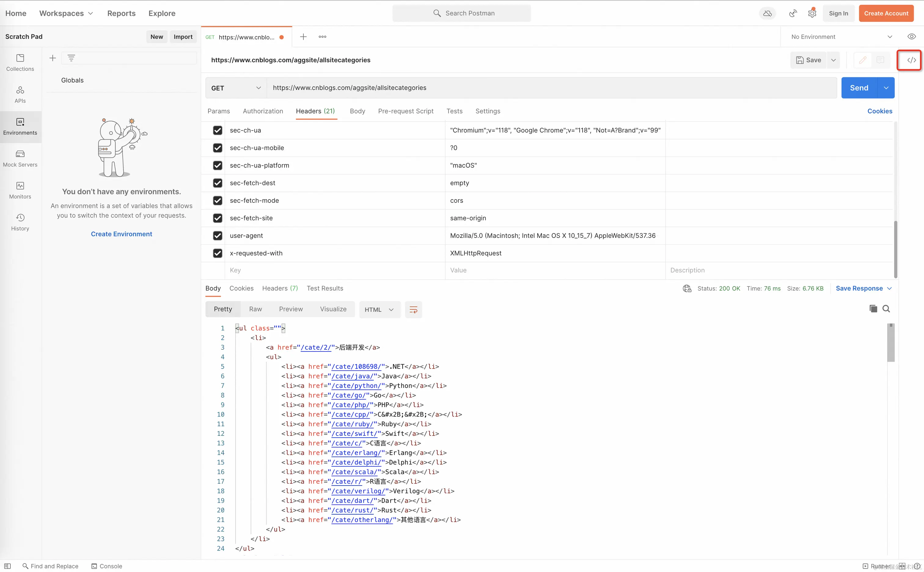This screenshot has height=572, width=924.
Task: Open the settings gear icon
Action: [812, 13]
